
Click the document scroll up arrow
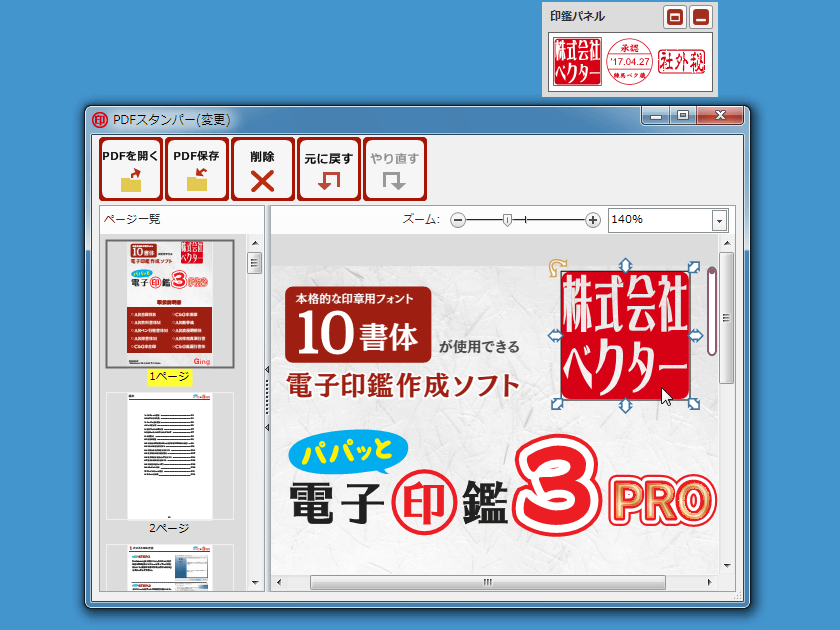coord(727,244)
